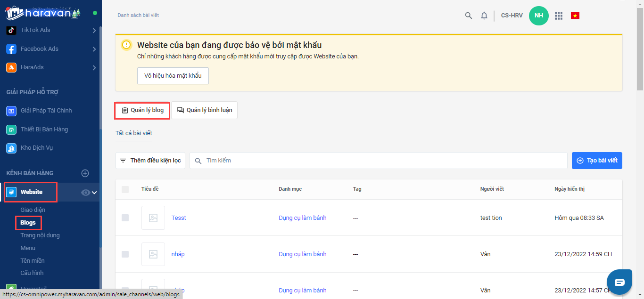The width and height of the screenshot is (644, 299).
Task: Click the Haravan logo
Action: point(42,13)
